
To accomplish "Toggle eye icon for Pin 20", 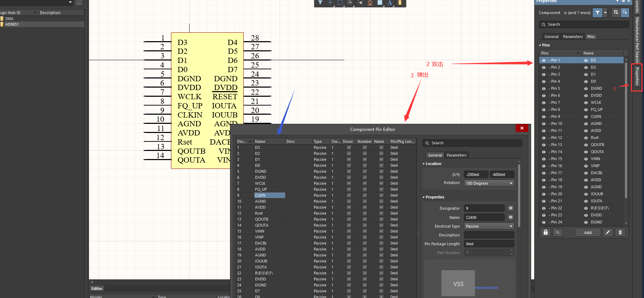I will [x=544, y=194].
